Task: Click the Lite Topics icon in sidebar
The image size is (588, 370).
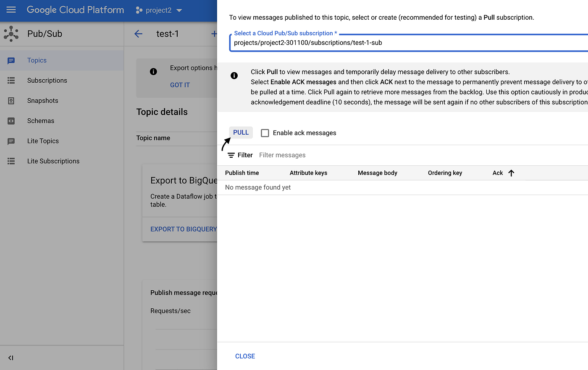Action: click(x=11, y=141)
